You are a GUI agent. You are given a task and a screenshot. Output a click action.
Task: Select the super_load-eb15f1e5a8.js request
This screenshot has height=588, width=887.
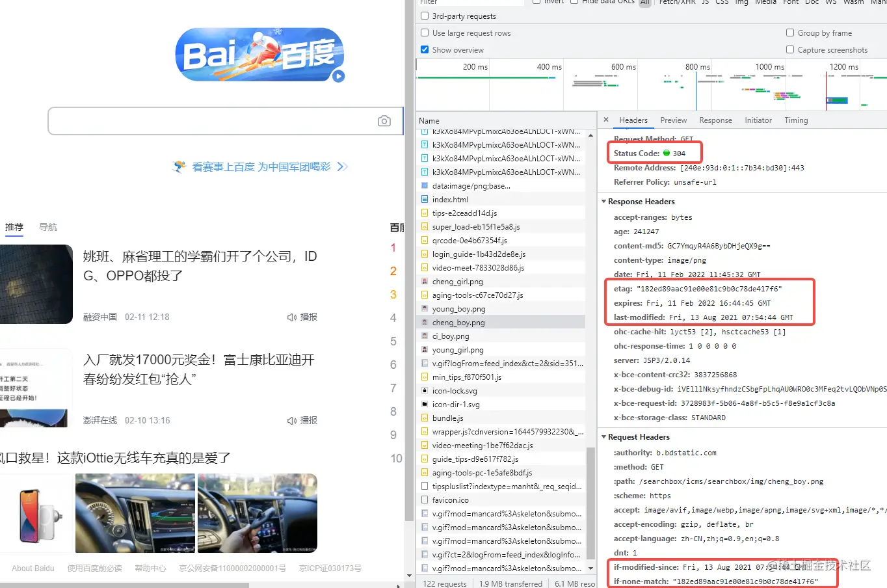click(x=501, y=227)
